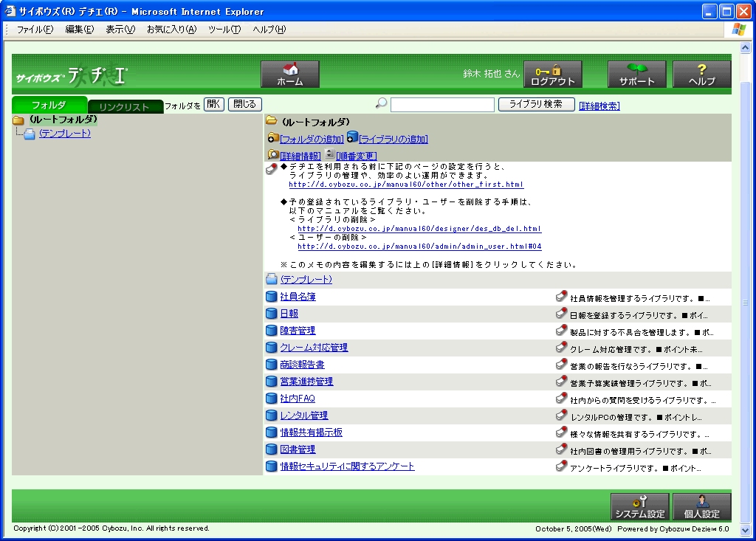Open the 順番変更 link
The height and width of the screenshot is (541, 756).
[x=357, y=156]
